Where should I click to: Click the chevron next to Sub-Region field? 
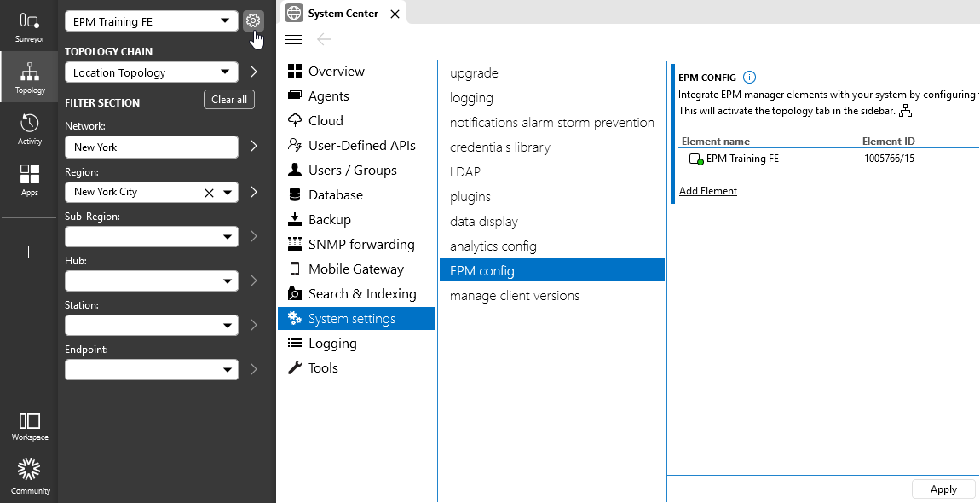pyautogui.click(x=254, y=236)
